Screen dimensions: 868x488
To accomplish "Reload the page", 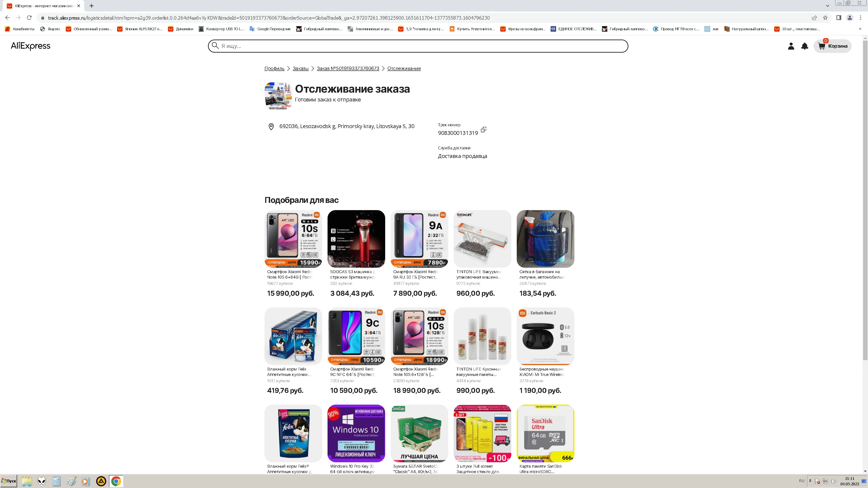I will (x=29, y=18).
